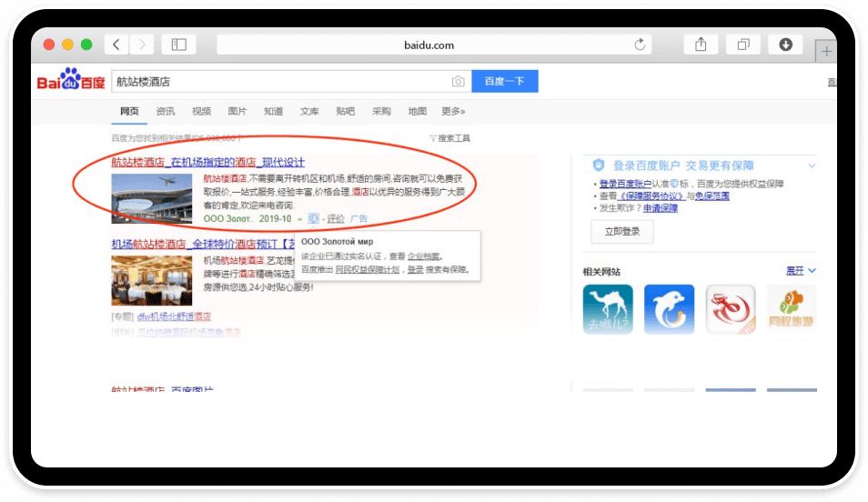
Task: Expand the 更多 tabs menu
Action: (453, 111)
